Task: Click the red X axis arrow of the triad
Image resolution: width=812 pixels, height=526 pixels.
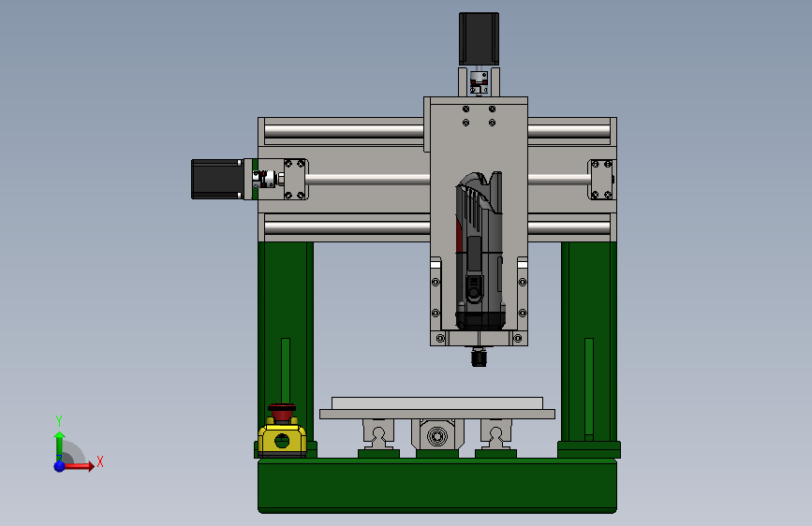Action: [x=79, y=466]
